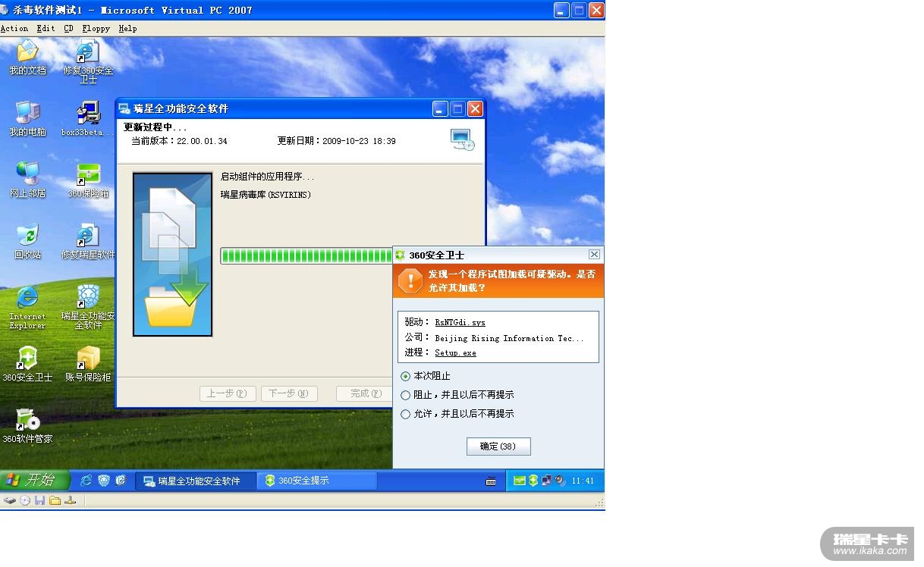Open the 修复瑞星软件 desktop shortcut
Screen dimensions: 924x567
(x=88, y=242)
